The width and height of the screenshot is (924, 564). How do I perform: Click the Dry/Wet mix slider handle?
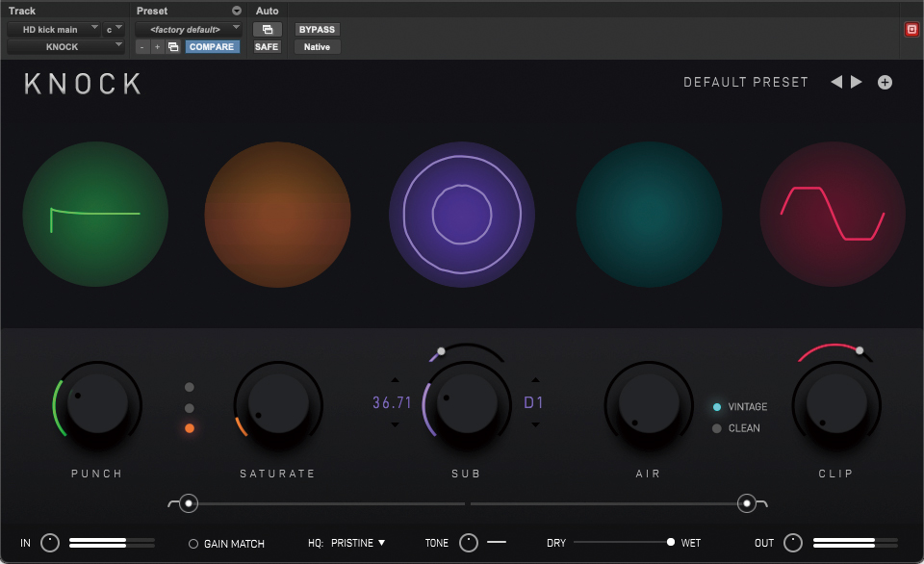(x=671, y=542)
